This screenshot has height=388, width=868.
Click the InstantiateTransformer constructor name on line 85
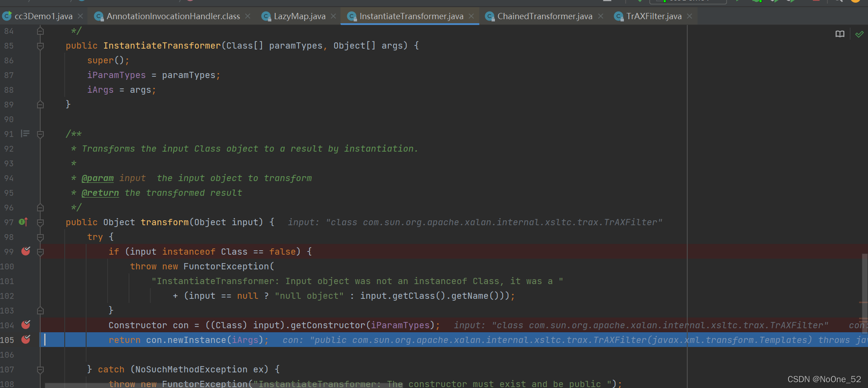tap(162, 45)
